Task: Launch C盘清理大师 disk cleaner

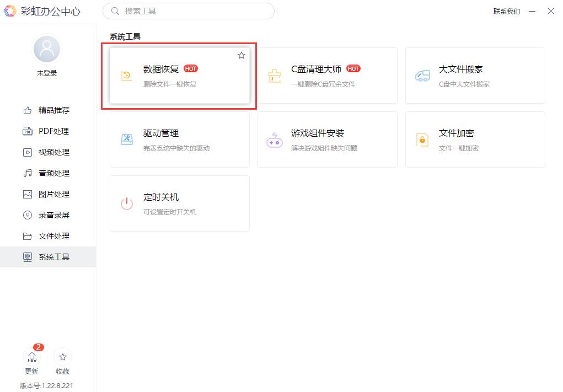Action: (328, 76)
